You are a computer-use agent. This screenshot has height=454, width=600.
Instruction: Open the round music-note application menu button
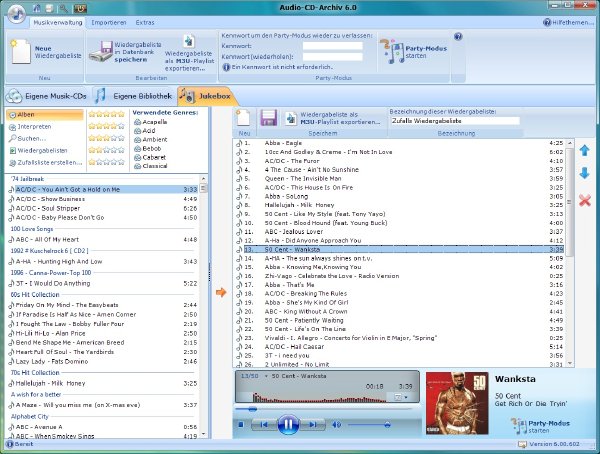(16, 13)
